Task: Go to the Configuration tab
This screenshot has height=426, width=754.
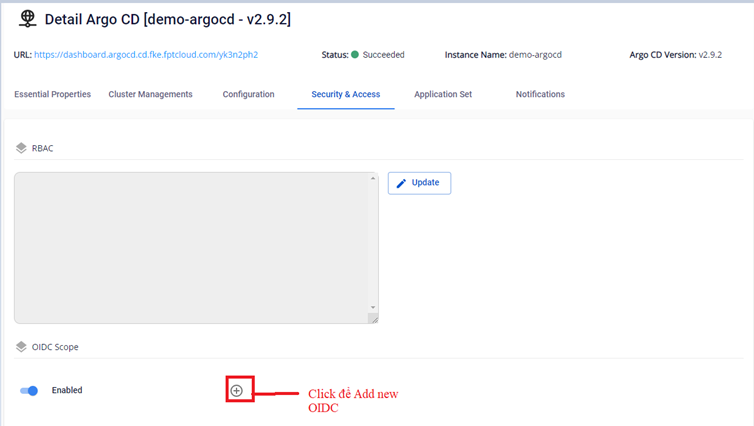Action: [248, 94]
